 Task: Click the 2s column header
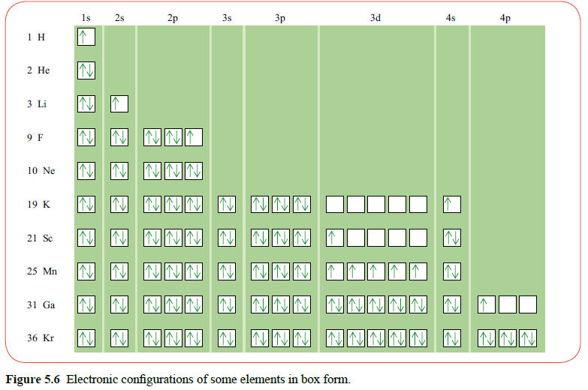tap(119, 17)
